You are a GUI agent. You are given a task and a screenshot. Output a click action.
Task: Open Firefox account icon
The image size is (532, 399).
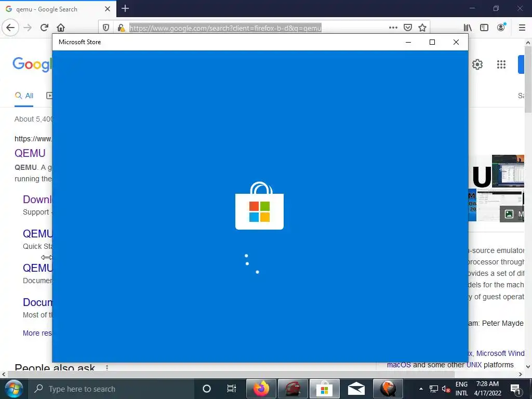point(501,28)
